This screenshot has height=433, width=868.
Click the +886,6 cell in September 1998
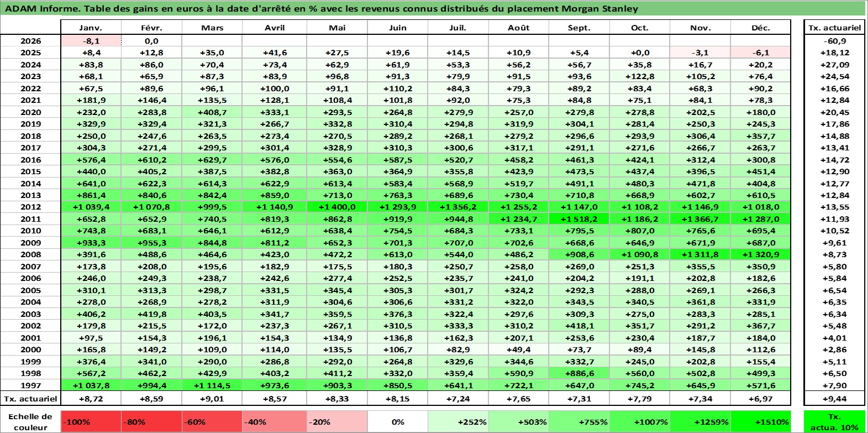click(579, 373)
